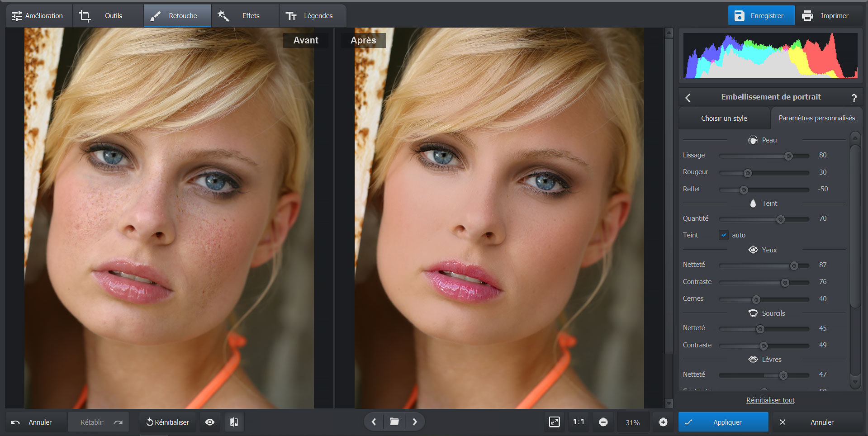
Task: Click the Sourcils section icon
Action: point(753,313)
